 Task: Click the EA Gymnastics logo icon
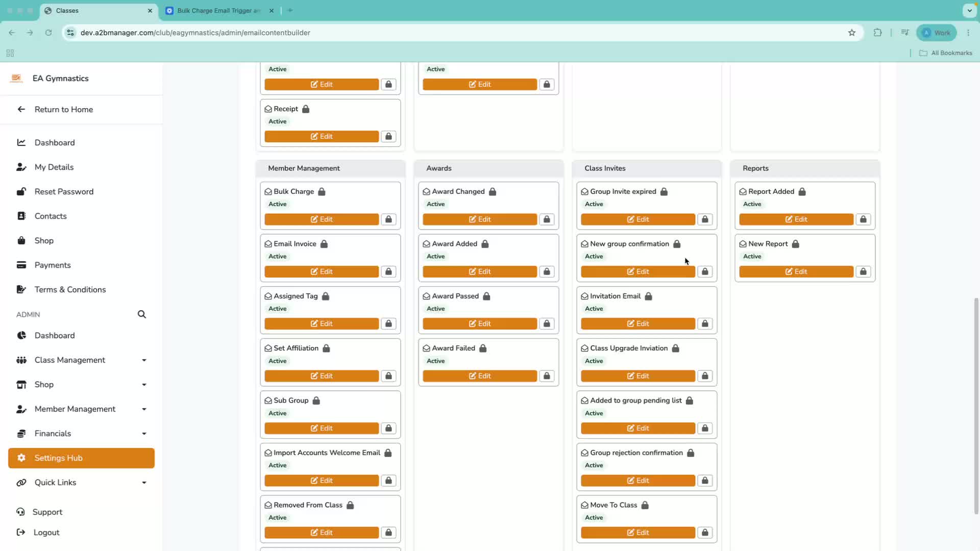click(x=16, y=79)
